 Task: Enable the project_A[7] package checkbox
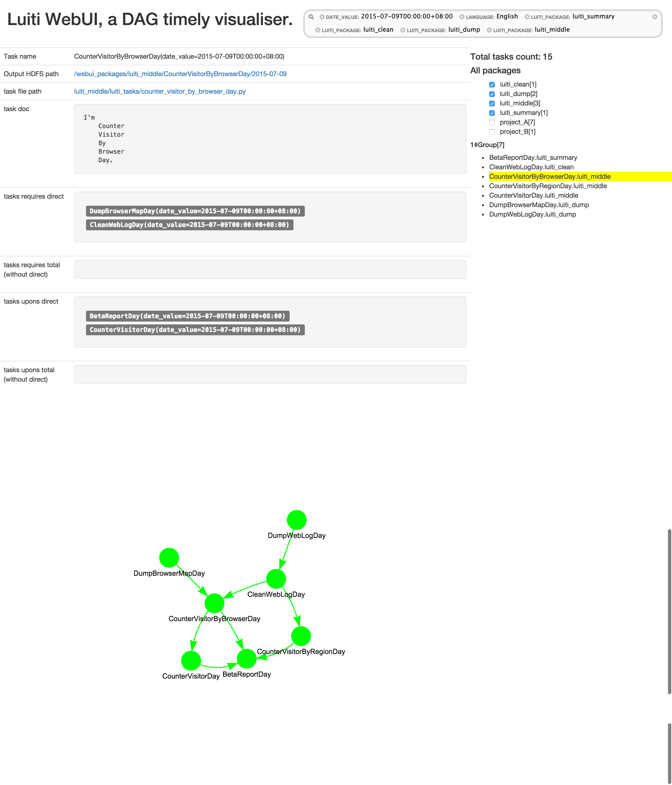coord(492,122)
